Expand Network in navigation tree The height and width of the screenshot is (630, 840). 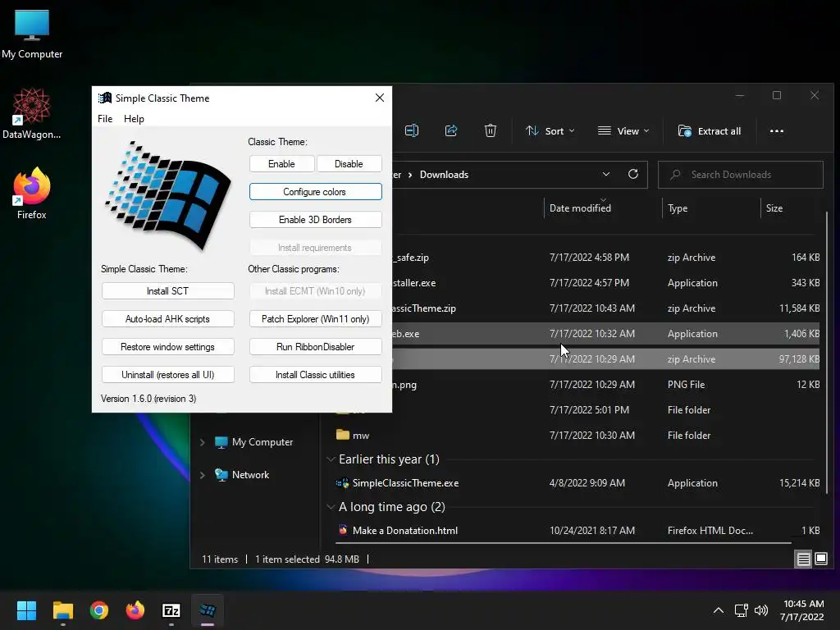tap(203, 475)
